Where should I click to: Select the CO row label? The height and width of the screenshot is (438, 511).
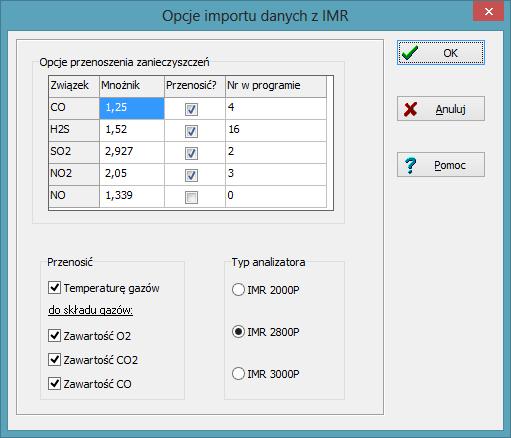(74, 108)
